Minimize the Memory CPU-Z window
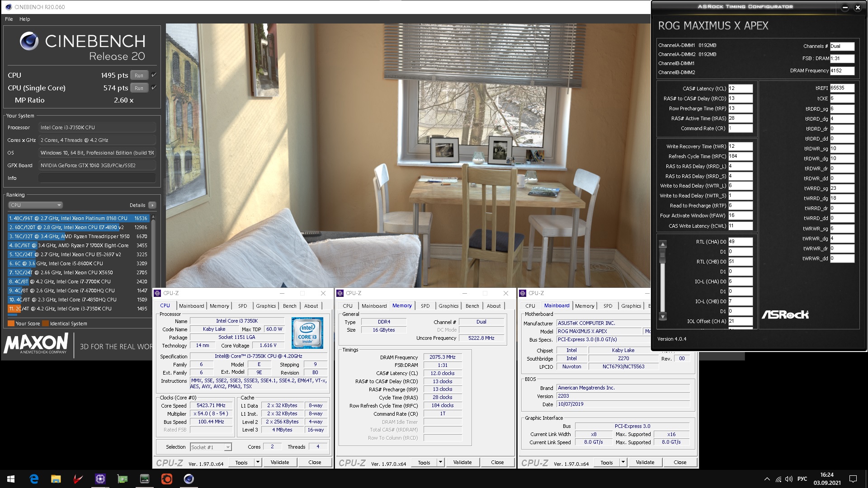This screenshot has height=488, width=868. (x=464, y=293)
